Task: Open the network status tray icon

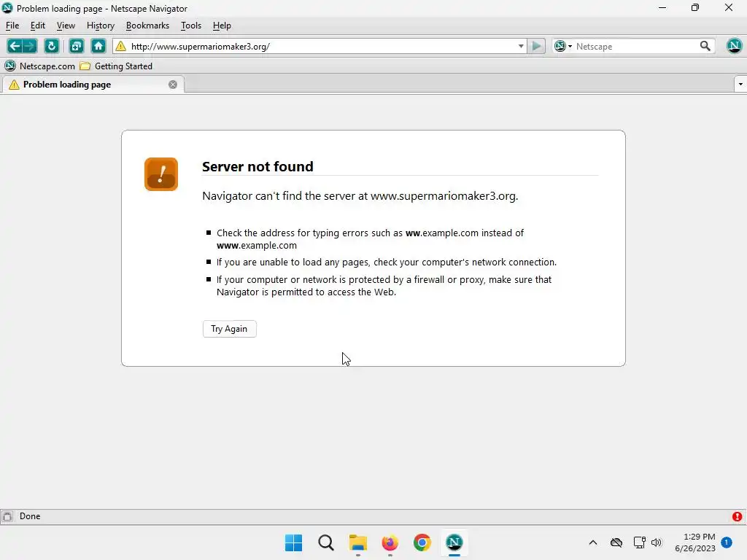Action: 639,542
